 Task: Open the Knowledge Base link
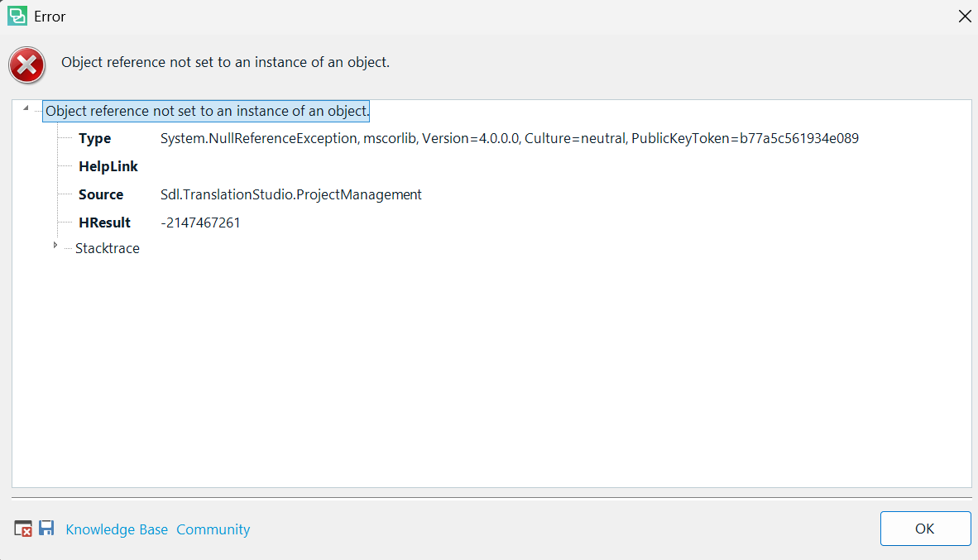point(116,529)
